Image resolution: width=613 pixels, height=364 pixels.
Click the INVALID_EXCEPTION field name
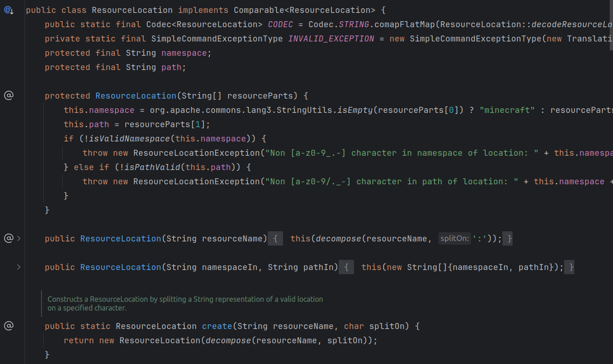331,39
